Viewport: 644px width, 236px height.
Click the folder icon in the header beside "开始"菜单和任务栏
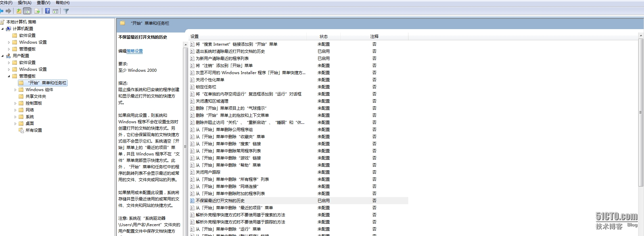122,23
